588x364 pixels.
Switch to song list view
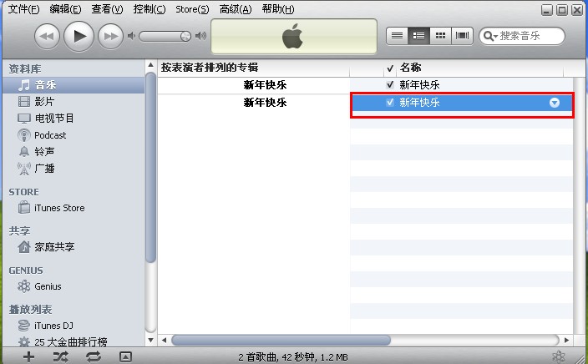pos(397,36)
